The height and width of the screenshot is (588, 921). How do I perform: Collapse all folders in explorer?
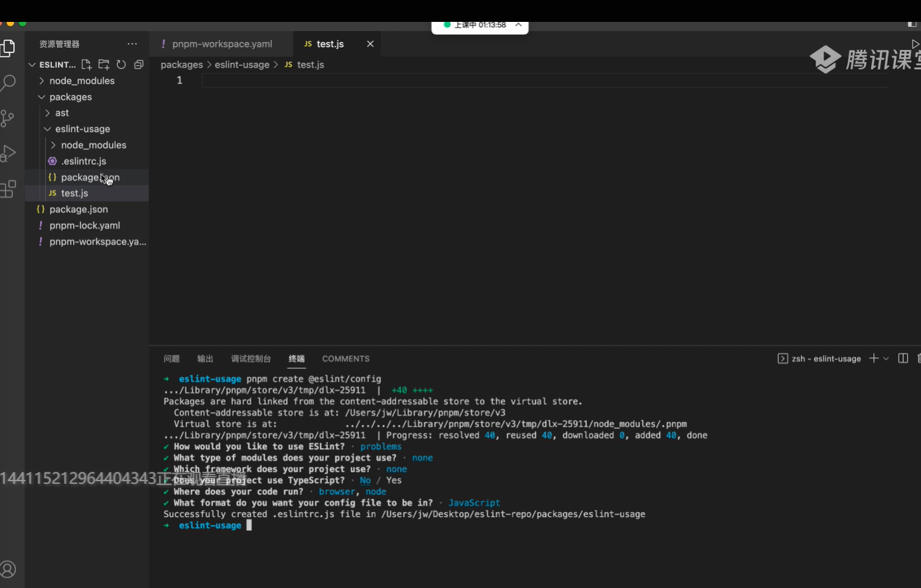(x=139, y=64)
